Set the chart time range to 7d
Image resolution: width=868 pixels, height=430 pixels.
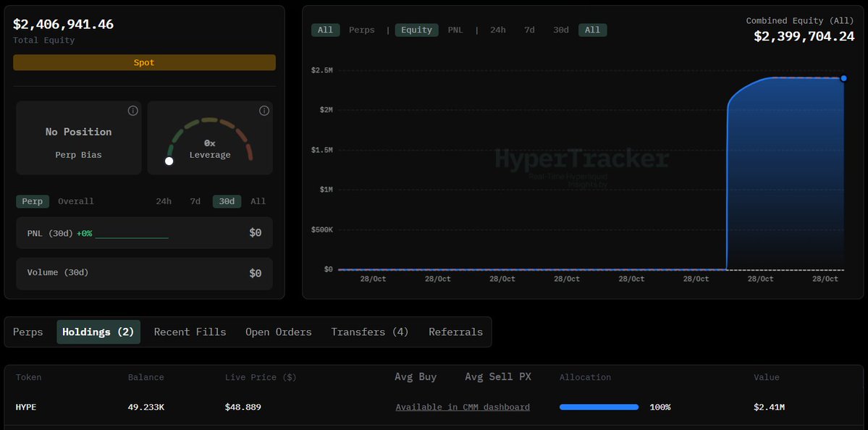point(529,30)
